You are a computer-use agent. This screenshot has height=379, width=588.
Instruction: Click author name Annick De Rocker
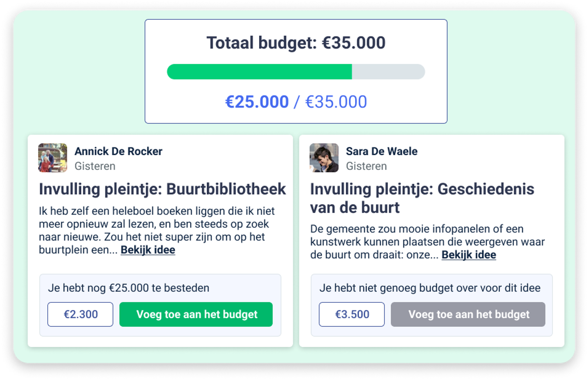(x=119, y=151)
